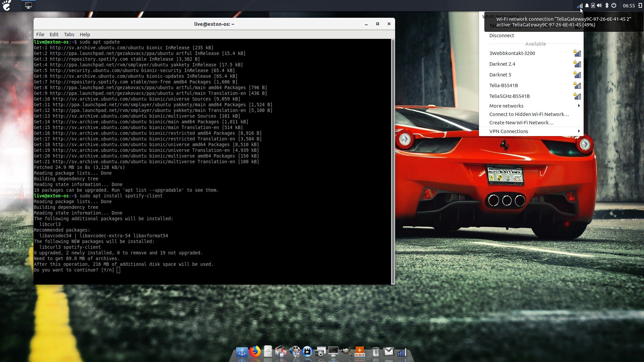This screenshot has height=362, width=644.
Task: Click the 'Need to get 89.8 MB' line
Action: [76, 259]
